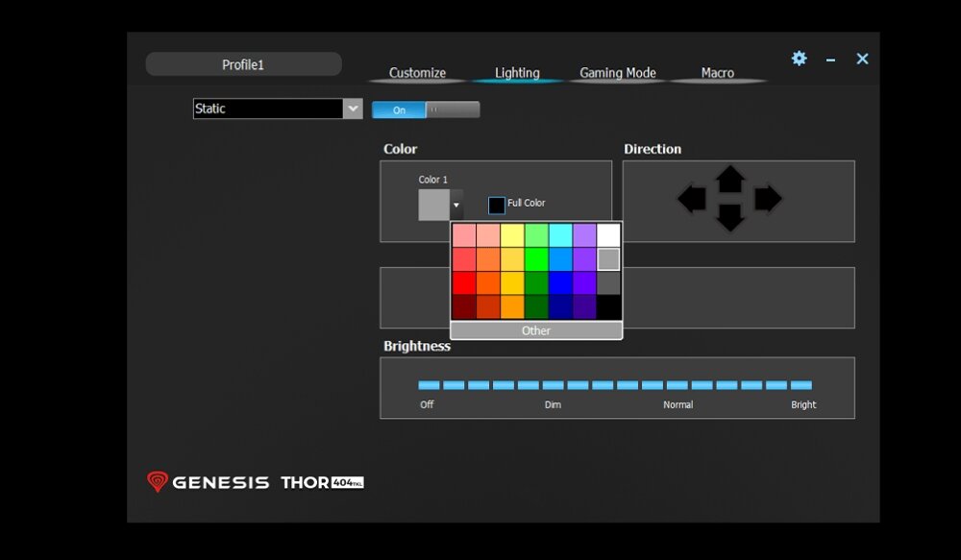The width and height of the screenshot is (961, 560).
Task: Toggle the lighting On/Off switch
Action: 426,110
